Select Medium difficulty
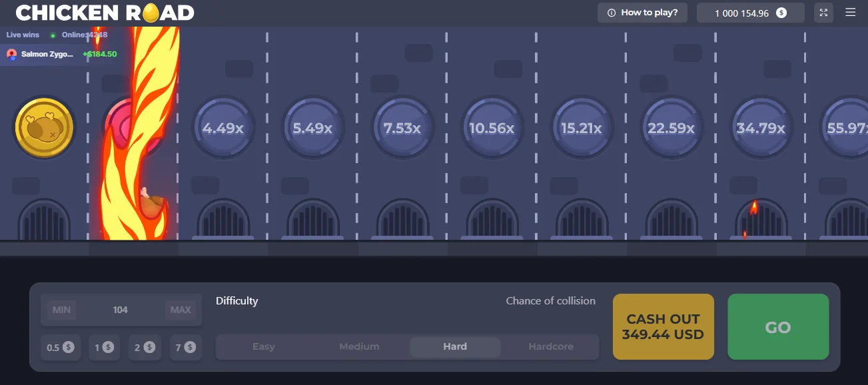 click(359, 346)
